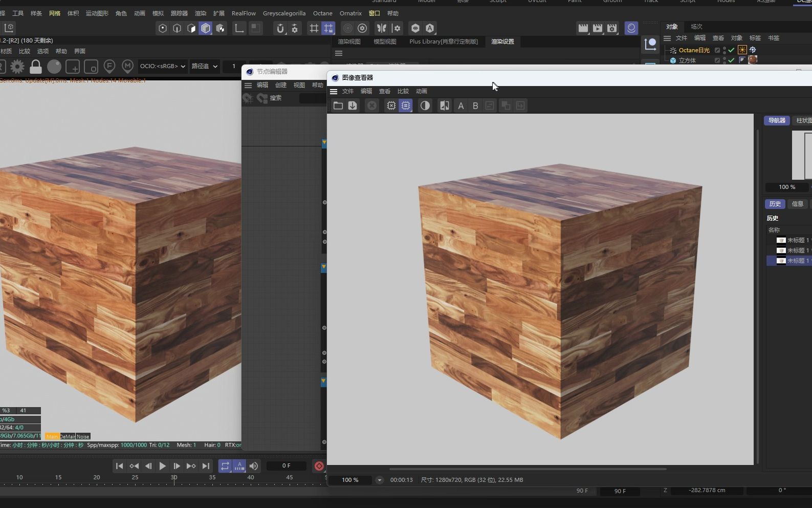Click the pick material M icon
Viewport: 812px width, 508px height.
click(128, 66)
